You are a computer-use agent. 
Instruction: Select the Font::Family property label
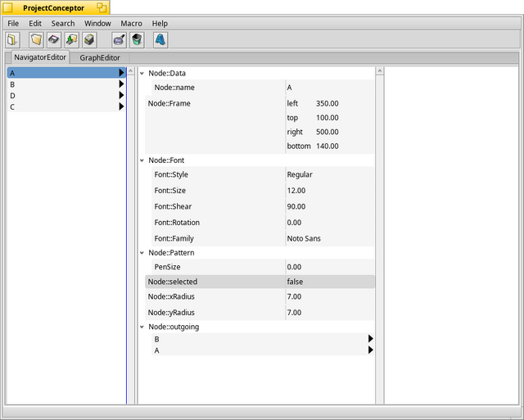click(x=174, y=239)
